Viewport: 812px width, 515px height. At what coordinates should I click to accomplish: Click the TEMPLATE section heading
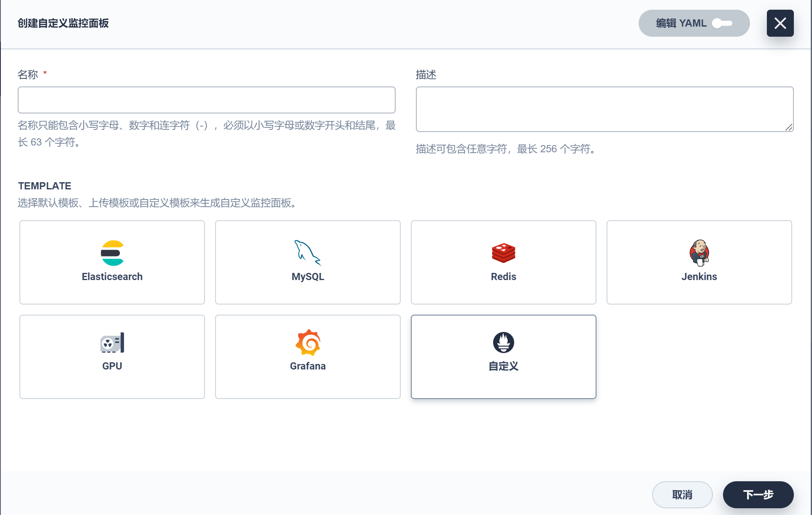[45, 186]
